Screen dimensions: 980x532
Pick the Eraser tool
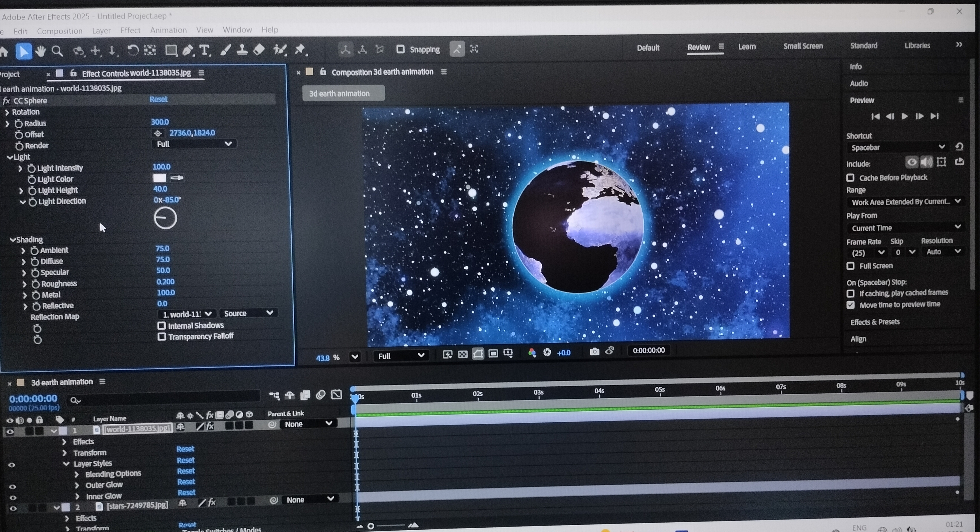click(259, 49)
